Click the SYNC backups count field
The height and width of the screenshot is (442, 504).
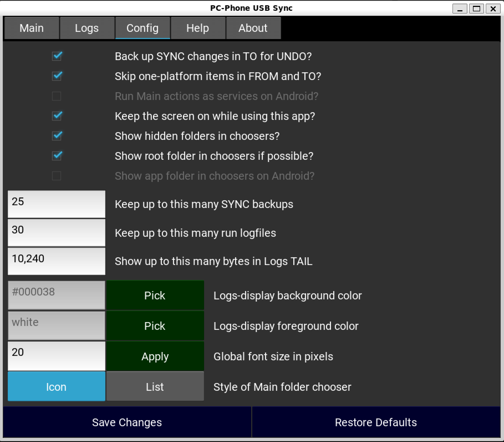click(x=57, y=204)
